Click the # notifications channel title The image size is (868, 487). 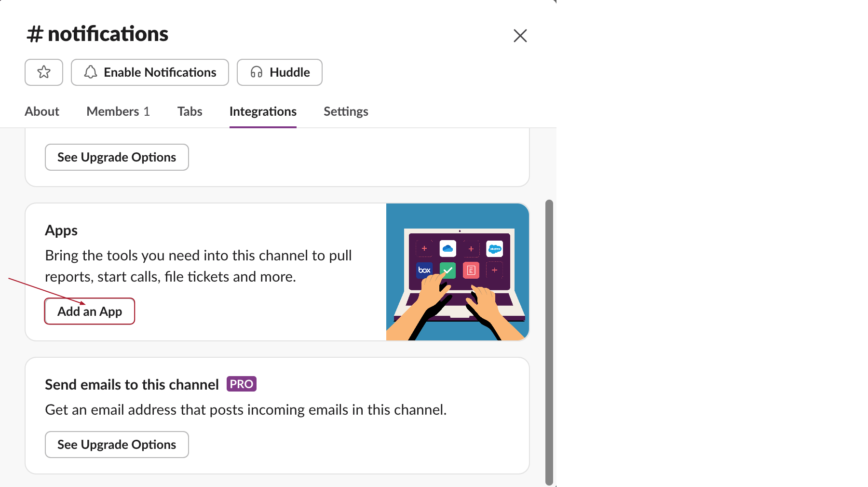click(97, 34)
